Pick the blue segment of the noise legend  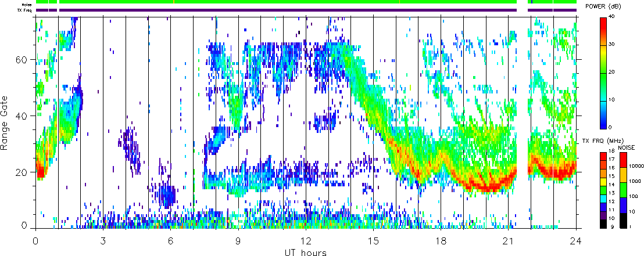coord(623,205)
